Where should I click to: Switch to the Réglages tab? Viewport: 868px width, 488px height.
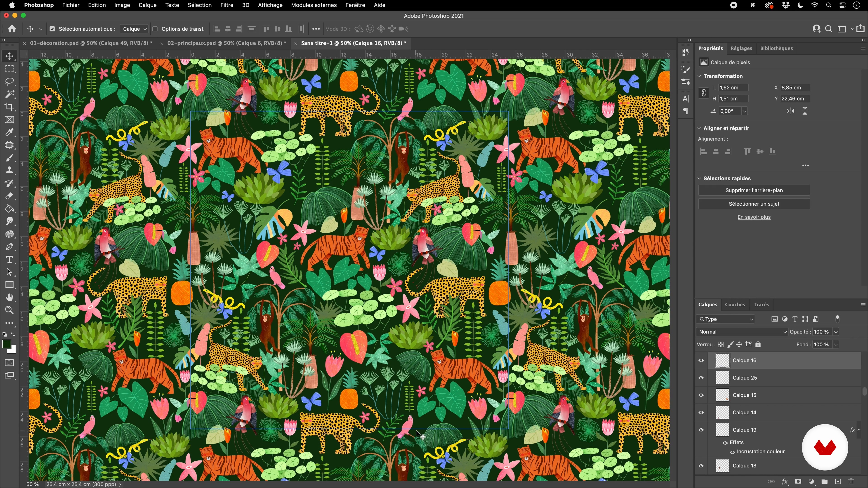[x=741, y=48]
